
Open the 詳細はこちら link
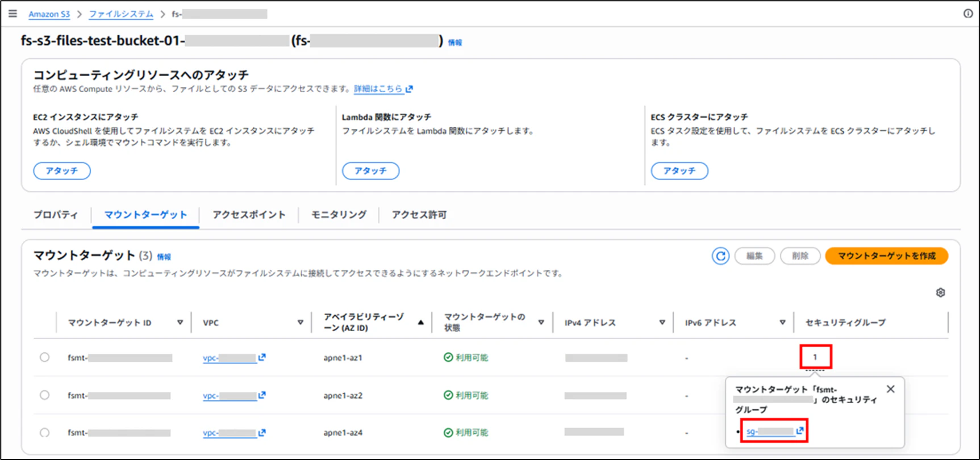tap(378, 89)
